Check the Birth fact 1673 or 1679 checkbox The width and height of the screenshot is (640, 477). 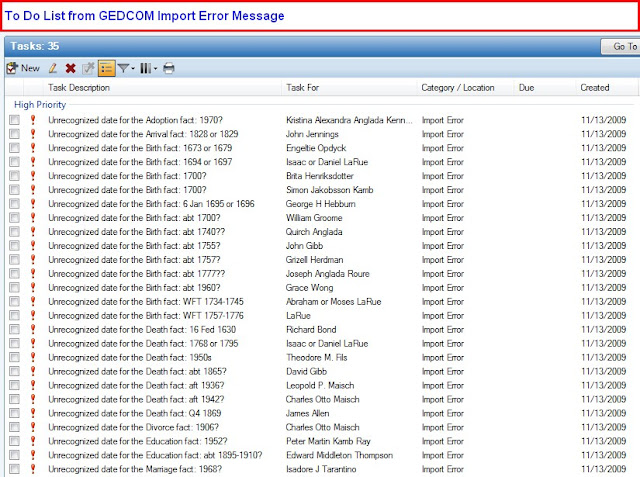point(14,148)
